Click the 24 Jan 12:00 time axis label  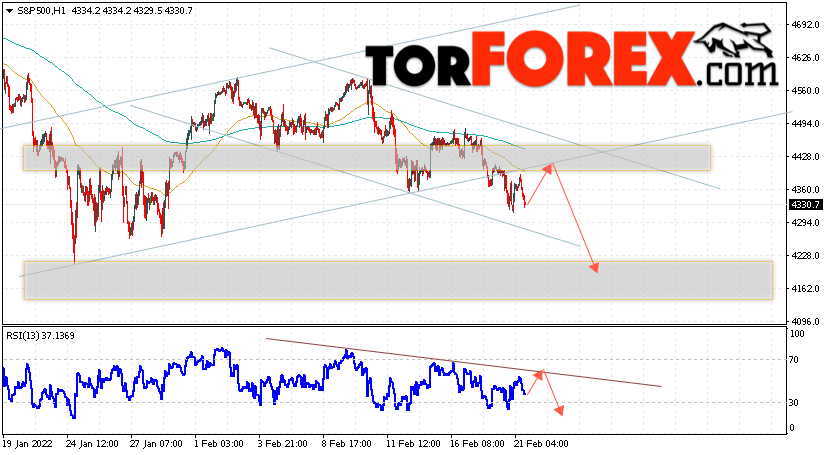92,444
